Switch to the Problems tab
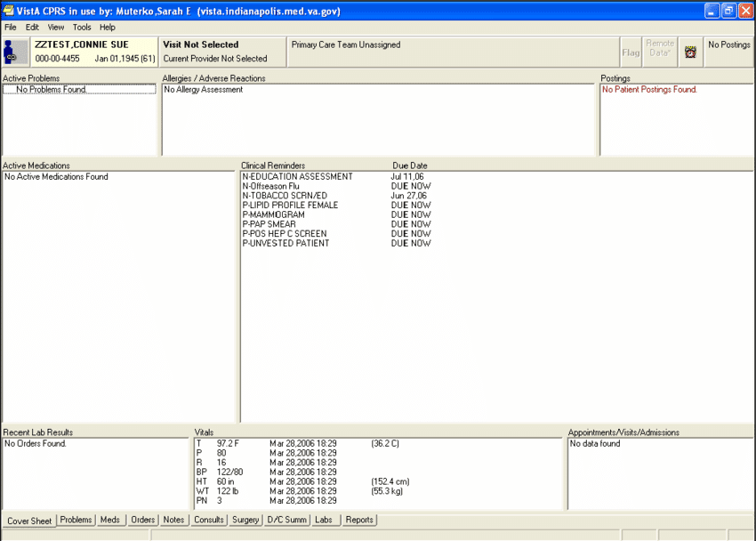The height and width of the screenshot is (541, 756). point(76,520)
